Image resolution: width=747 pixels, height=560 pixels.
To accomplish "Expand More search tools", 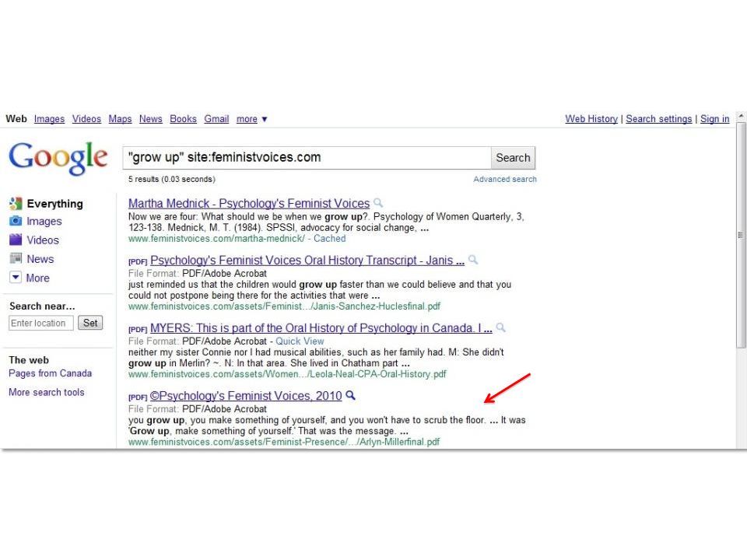I will tap(46, 392).
